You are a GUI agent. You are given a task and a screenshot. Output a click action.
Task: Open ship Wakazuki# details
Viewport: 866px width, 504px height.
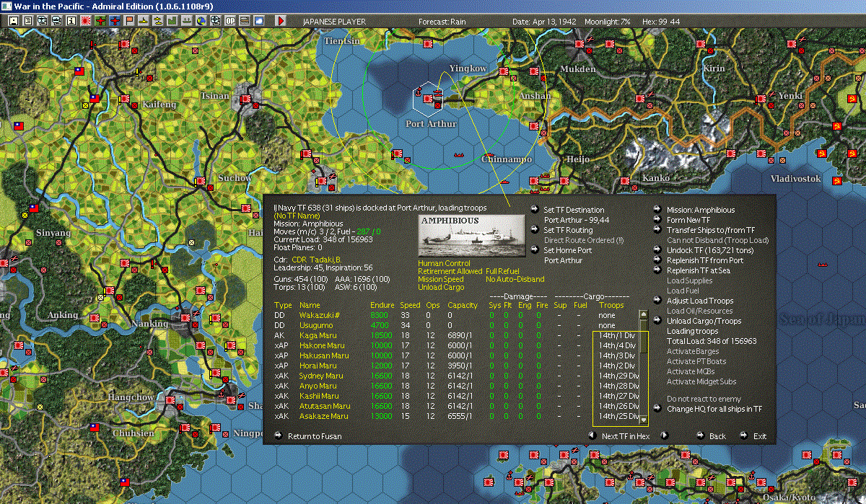click(x=320, y=315)
